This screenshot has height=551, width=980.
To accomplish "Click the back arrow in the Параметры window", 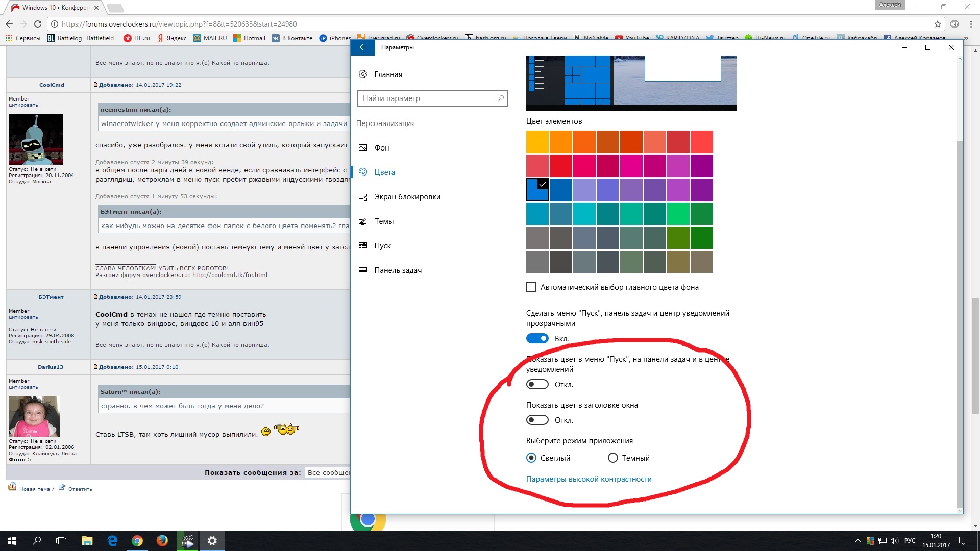I will (363, 47).
